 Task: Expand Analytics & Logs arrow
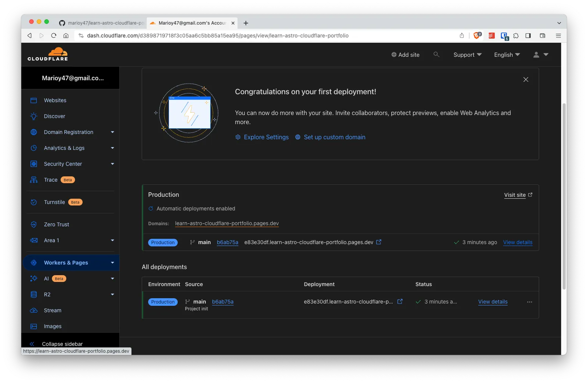(x=113, y=148)
